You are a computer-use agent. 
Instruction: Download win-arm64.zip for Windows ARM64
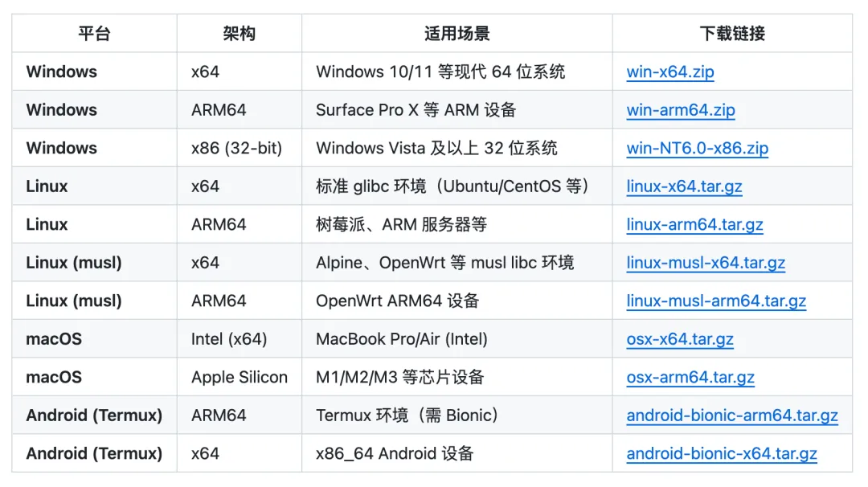(681, 110)
